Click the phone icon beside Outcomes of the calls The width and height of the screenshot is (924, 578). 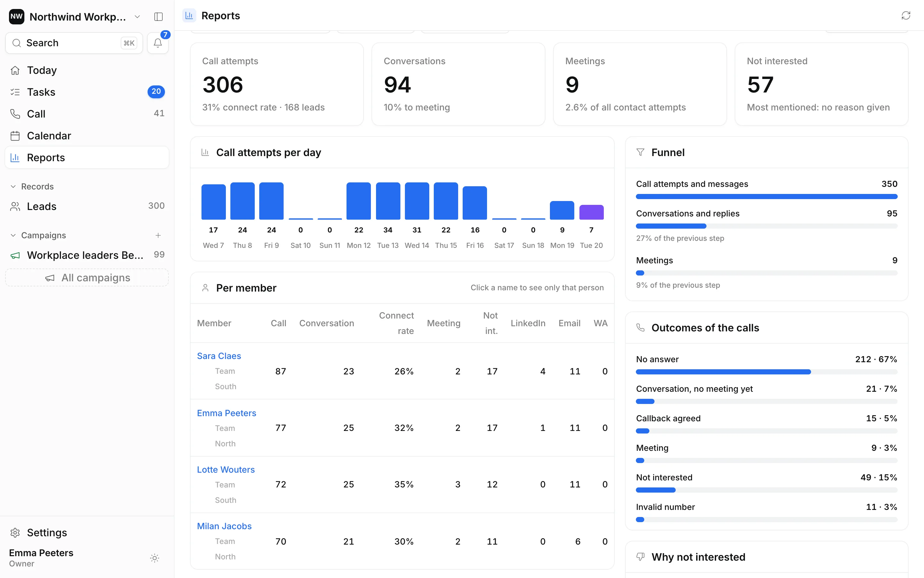[x=640, y=328]
